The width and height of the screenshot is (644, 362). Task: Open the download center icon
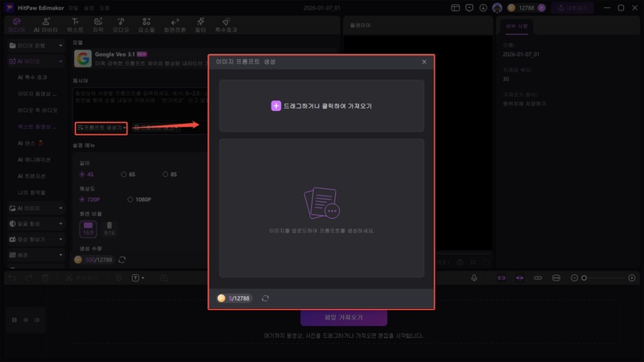point(483,8)
